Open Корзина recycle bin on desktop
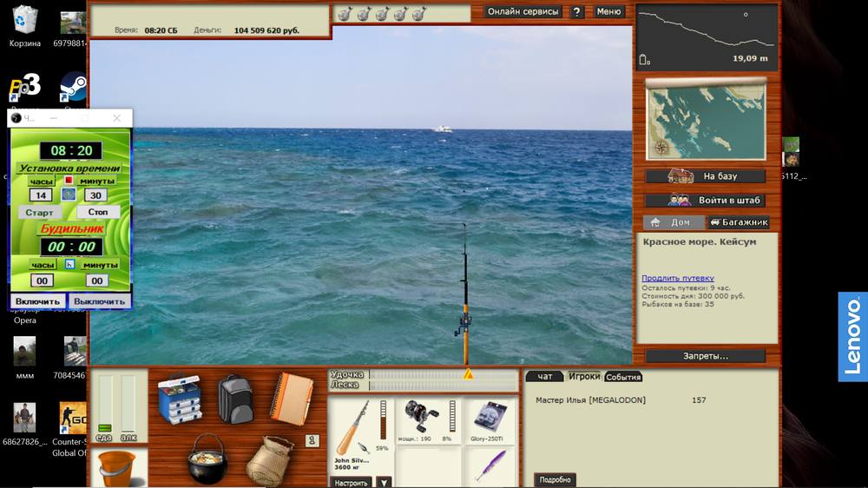 pos(25,25)
